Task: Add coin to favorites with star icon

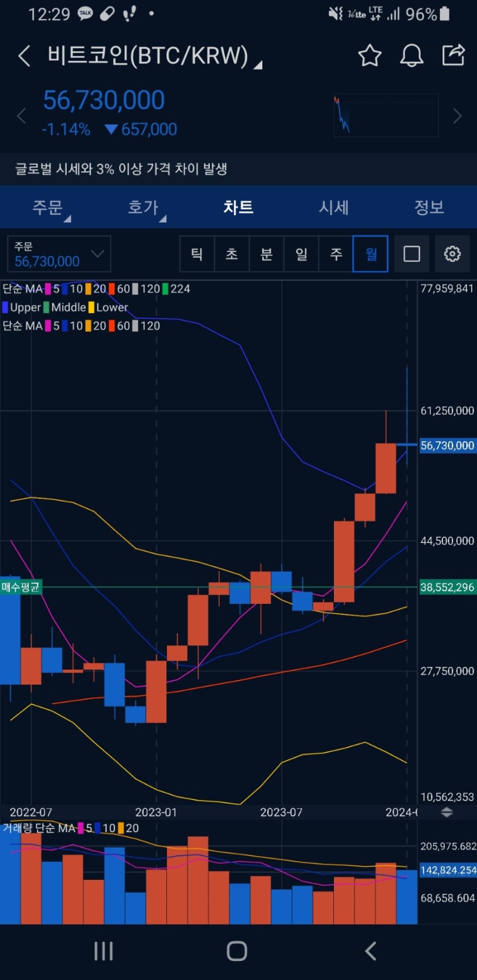Action: pos(370,55)
